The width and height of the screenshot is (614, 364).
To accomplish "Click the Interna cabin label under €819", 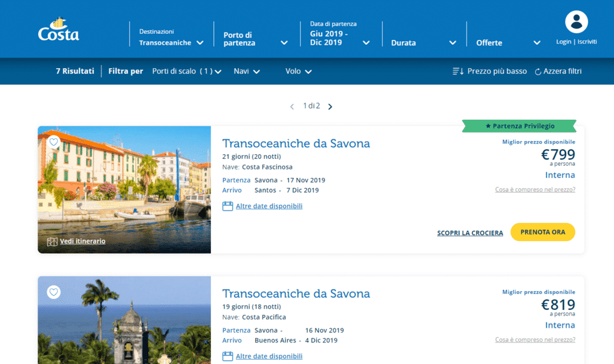I will coord(560,325).
